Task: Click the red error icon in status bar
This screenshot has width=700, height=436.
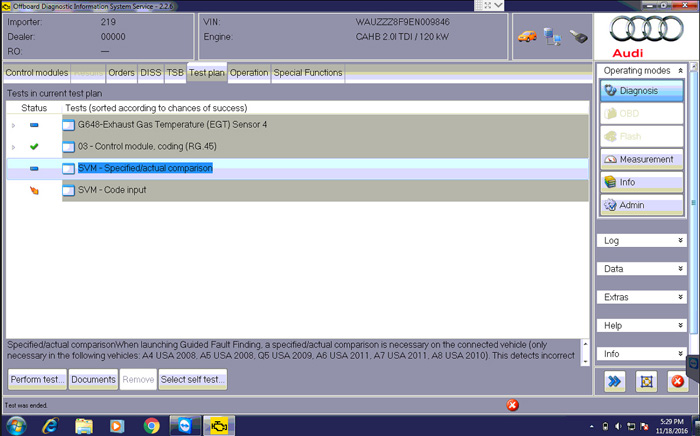Action: 512,405
